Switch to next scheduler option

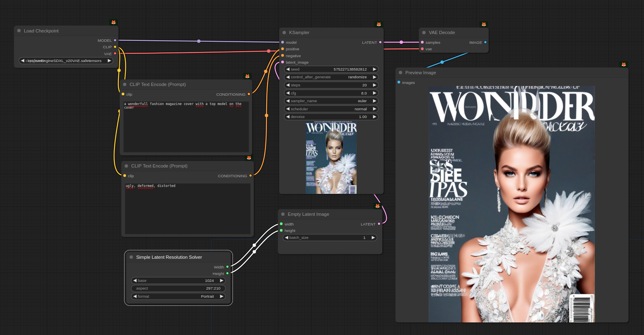(375, 109)
